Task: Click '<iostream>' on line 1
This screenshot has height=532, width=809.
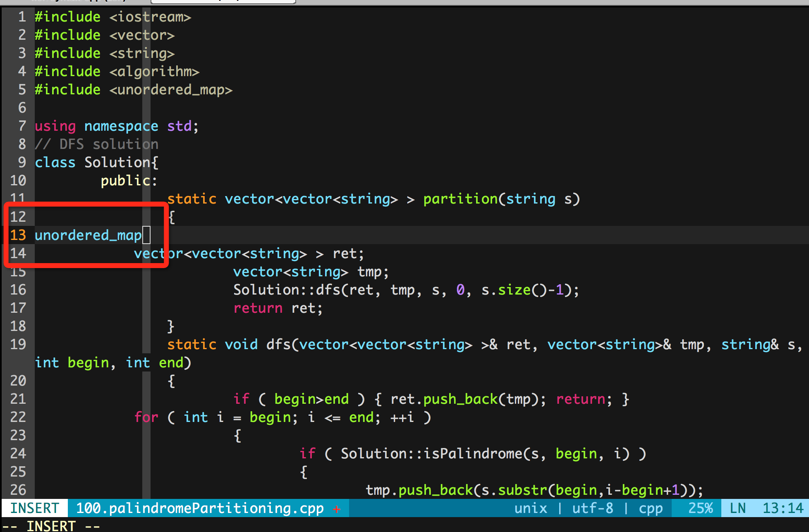Action: [150, 17]
